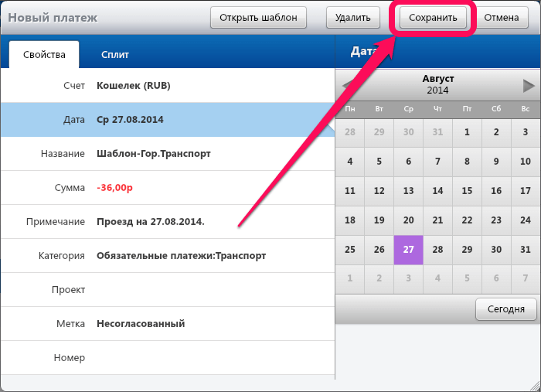
Task: Go to next month in calendar
Action: click(528, 86)
